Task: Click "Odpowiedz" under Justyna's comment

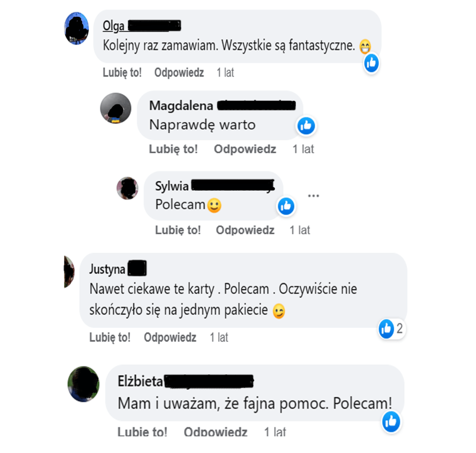Action: (x=170, y=338)
